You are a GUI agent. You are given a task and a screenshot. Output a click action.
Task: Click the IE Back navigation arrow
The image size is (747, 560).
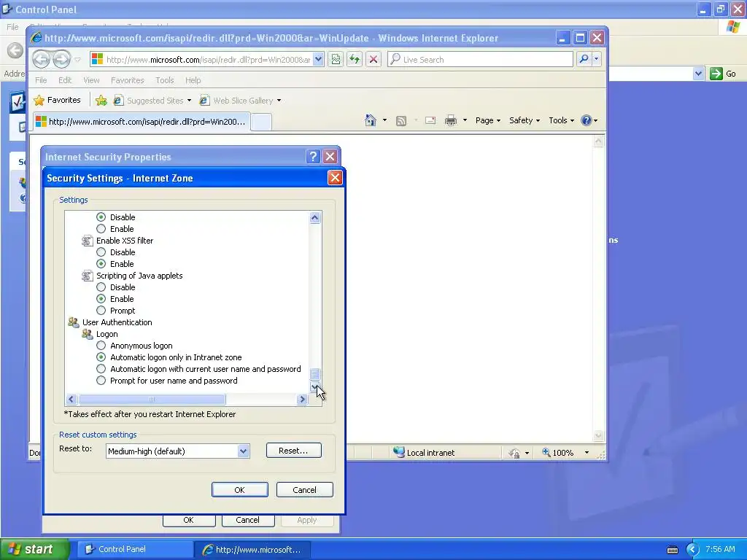[x=42, y=60]
